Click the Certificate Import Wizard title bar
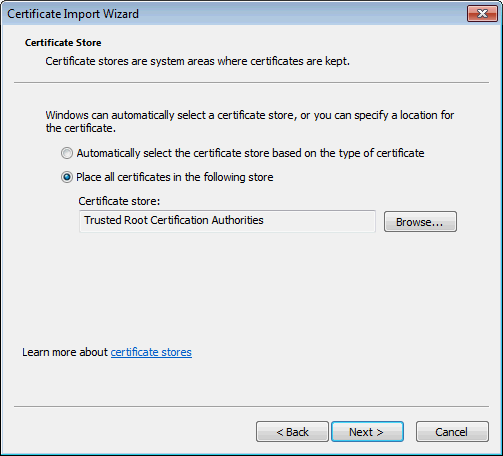This screenshot has height=456, width=503. (x=233, y=14)
